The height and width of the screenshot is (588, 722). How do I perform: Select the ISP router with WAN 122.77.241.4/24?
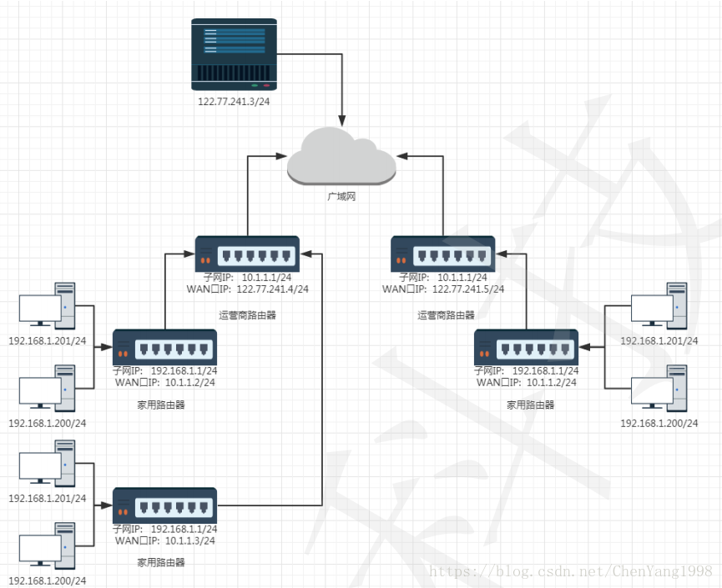pyautogui.click(x=247, y=254)
